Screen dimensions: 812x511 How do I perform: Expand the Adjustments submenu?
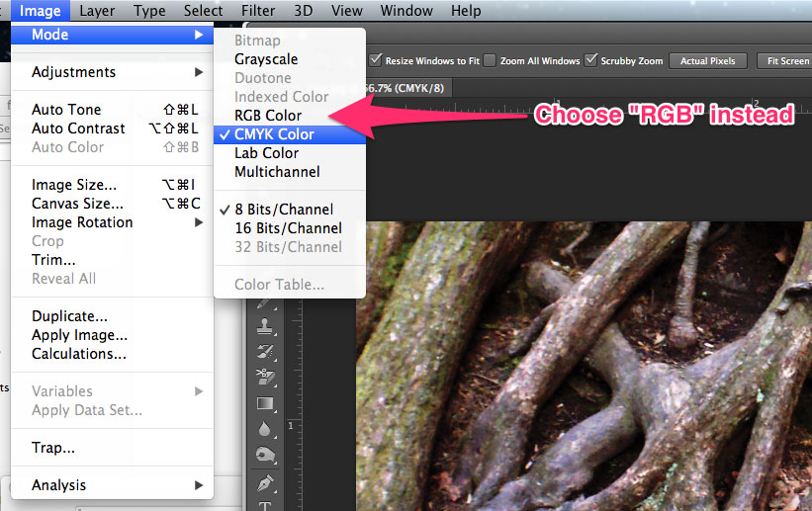113,72
